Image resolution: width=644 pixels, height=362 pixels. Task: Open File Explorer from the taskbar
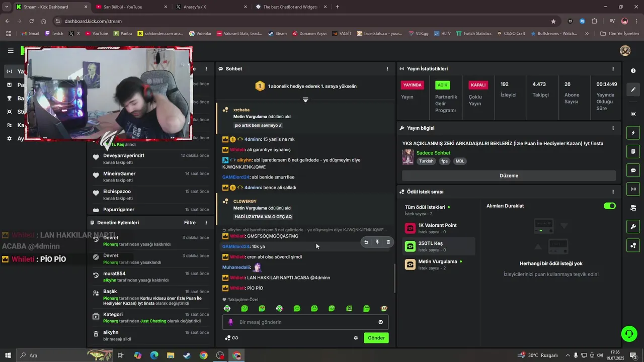(x=170, y=355)
